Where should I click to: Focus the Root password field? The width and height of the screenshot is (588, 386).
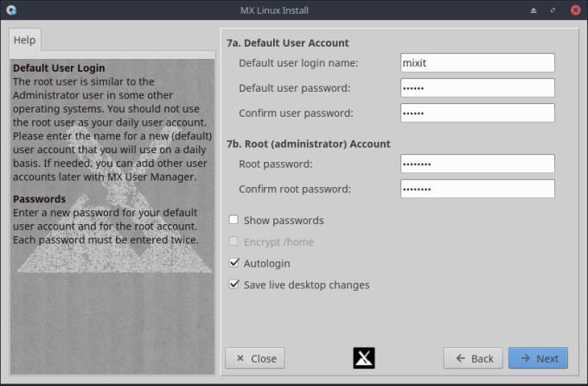[477, 164]
